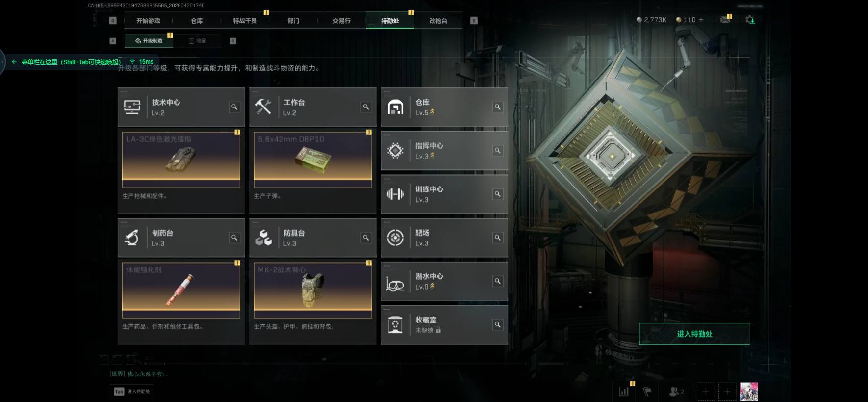Add currency with plus next to 110
This screenshot has width=868, height=402.
[x=701, y=20]
